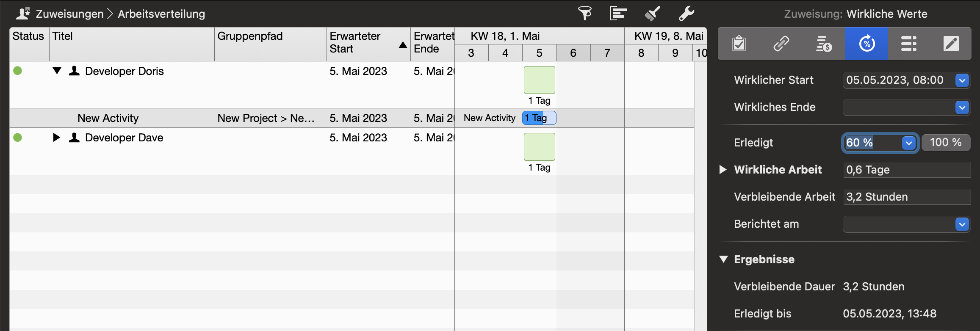Collapse the Ergebnisse section
Screen dimensions: 980x331
[x=723, y=259]
